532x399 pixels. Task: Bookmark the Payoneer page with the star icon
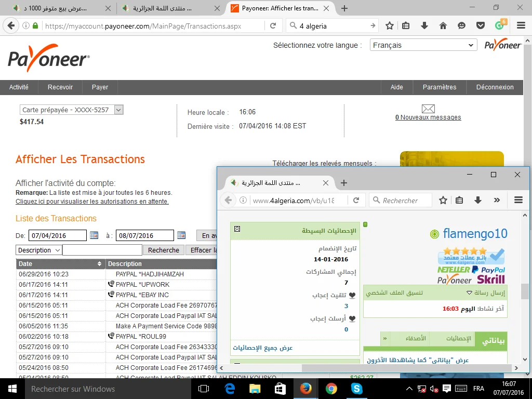point(389,25)
